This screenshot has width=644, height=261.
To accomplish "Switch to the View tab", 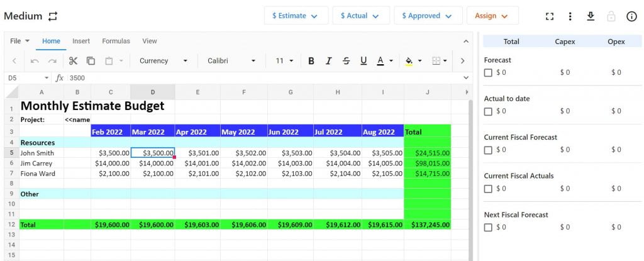I will pos(150,41).
